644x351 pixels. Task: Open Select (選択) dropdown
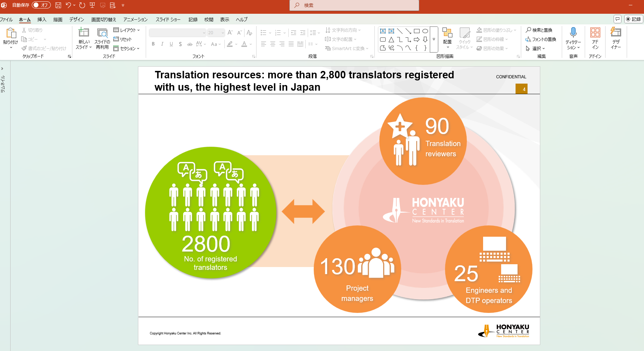pos(535,48)
